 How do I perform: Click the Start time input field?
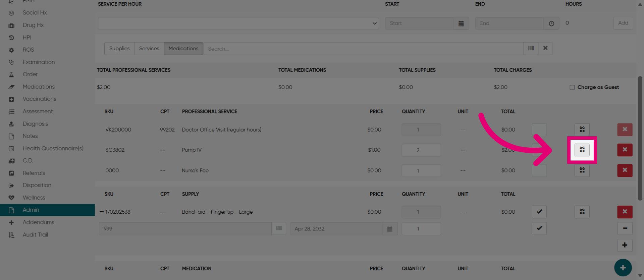tap(419, 23)
